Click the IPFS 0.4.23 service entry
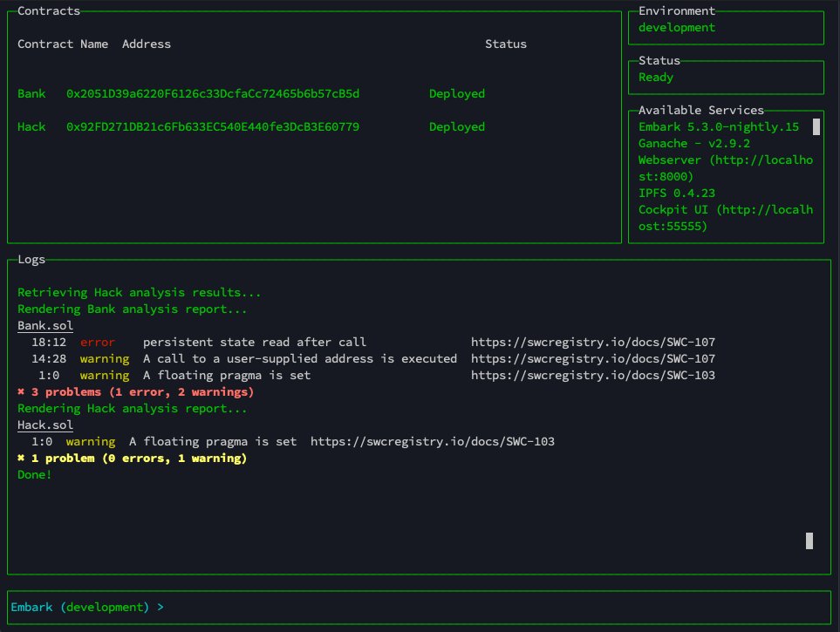This screenshot has width=840, height=632. (677, 193)
